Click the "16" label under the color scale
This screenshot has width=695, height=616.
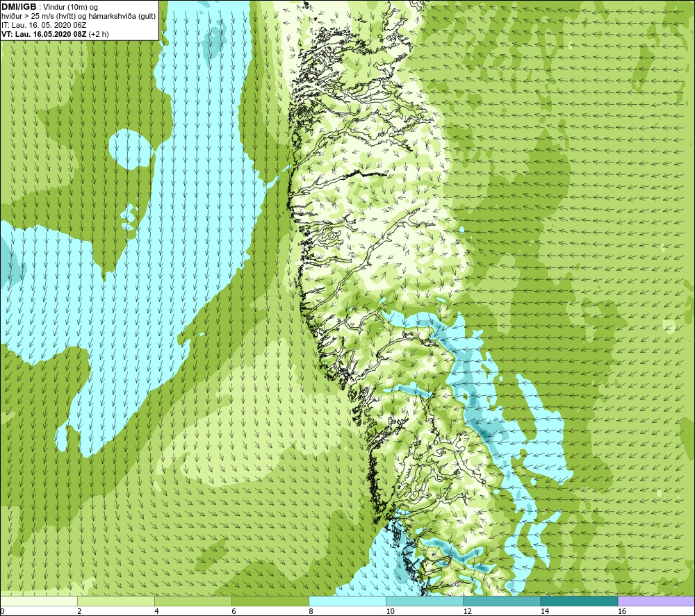(621, 612)
